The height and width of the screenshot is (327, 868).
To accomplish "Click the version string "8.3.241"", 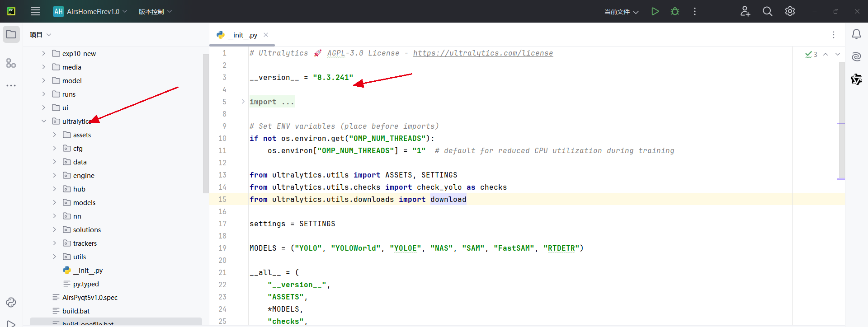I will [333, 77].
